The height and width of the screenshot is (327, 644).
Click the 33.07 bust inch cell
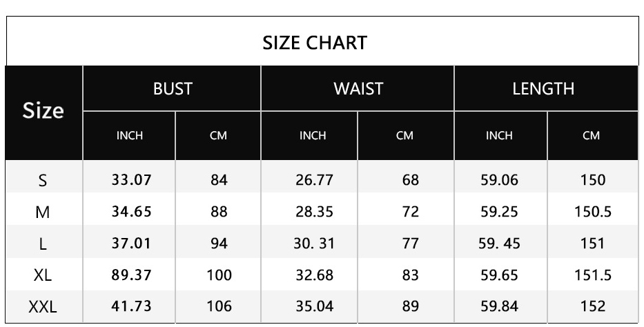[x=131, y=181]
